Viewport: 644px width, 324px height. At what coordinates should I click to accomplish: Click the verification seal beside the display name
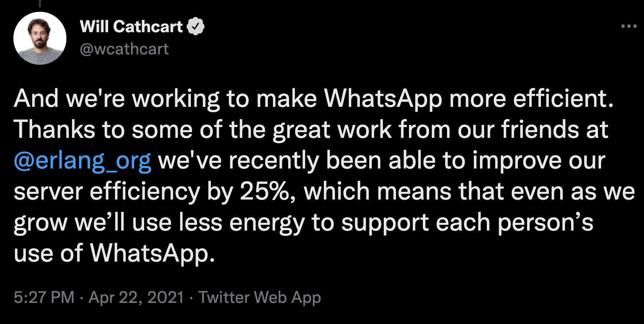(x=196, y=26)
